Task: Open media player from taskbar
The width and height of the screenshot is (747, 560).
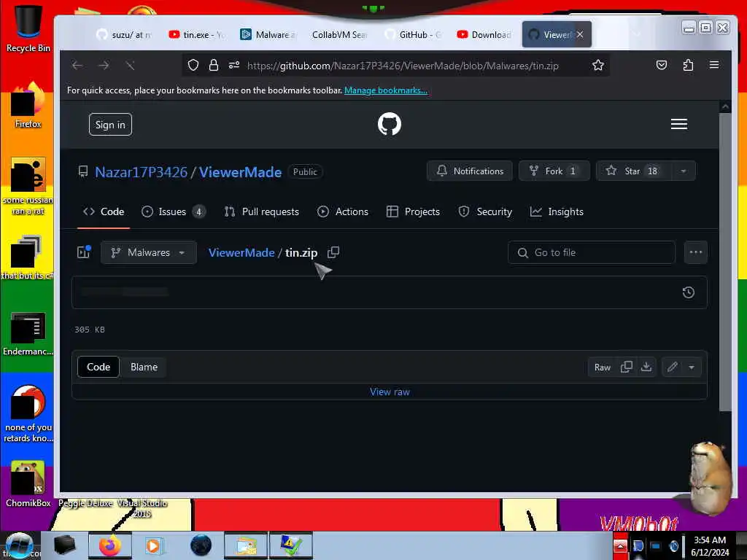Action: 153,545
